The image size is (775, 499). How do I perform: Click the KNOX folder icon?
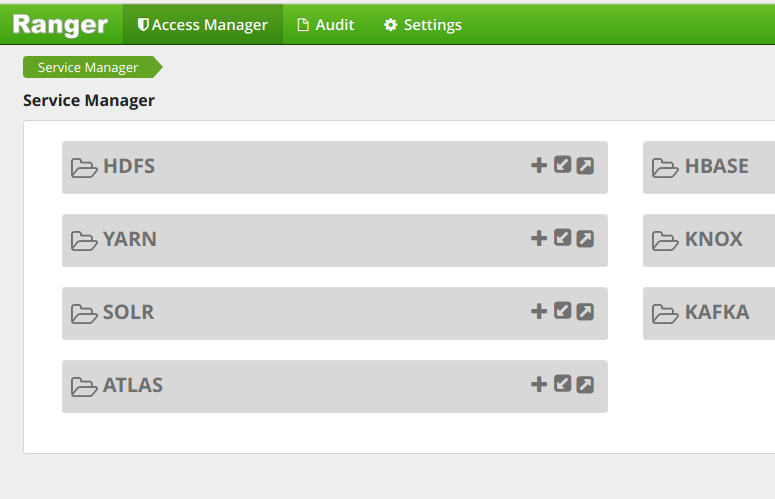[x=665, y=241]
